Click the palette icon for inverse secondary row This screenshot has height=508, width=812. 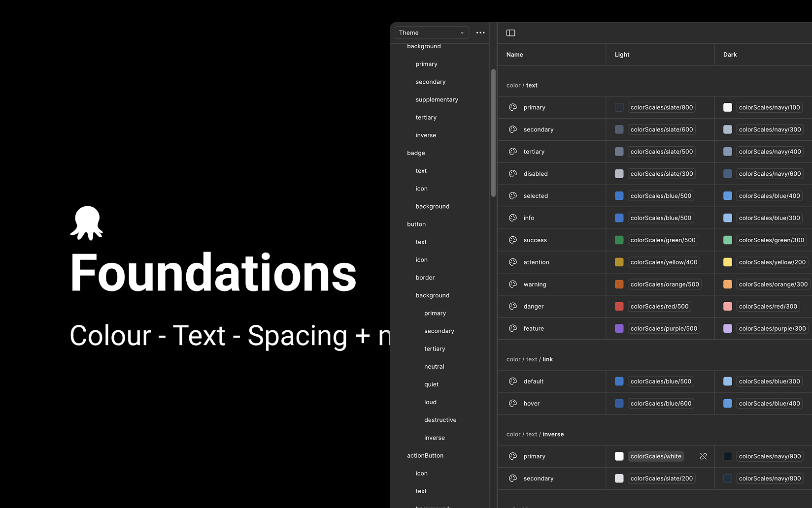[x=513, y=478]
